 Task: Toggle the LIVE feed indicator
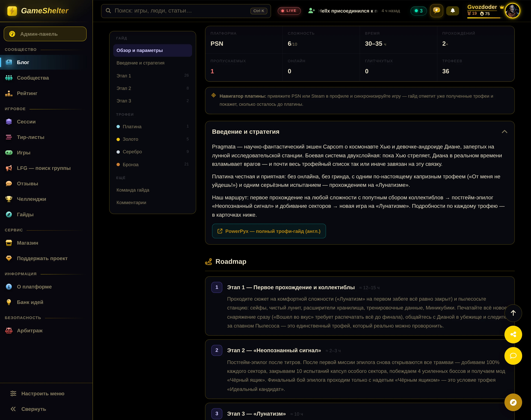pyautogui.click(x=289, y=11)
